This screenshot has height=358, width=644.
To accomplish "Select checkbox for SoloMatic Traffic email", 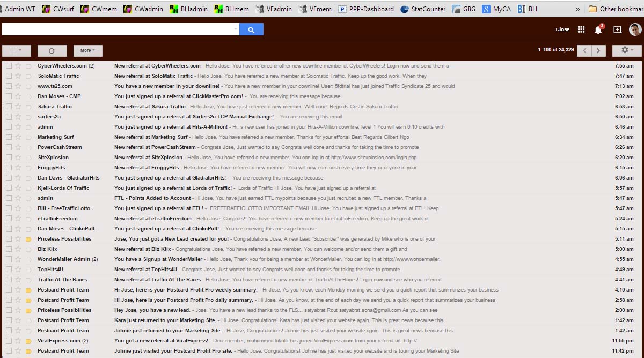I will (9, 76).
